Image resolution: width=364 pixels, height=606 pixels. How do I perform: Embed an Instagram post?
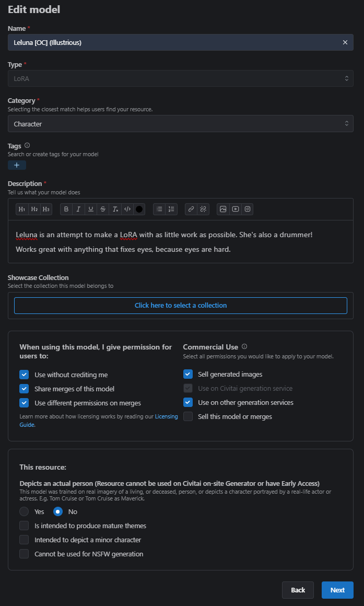tap(248, 209)
